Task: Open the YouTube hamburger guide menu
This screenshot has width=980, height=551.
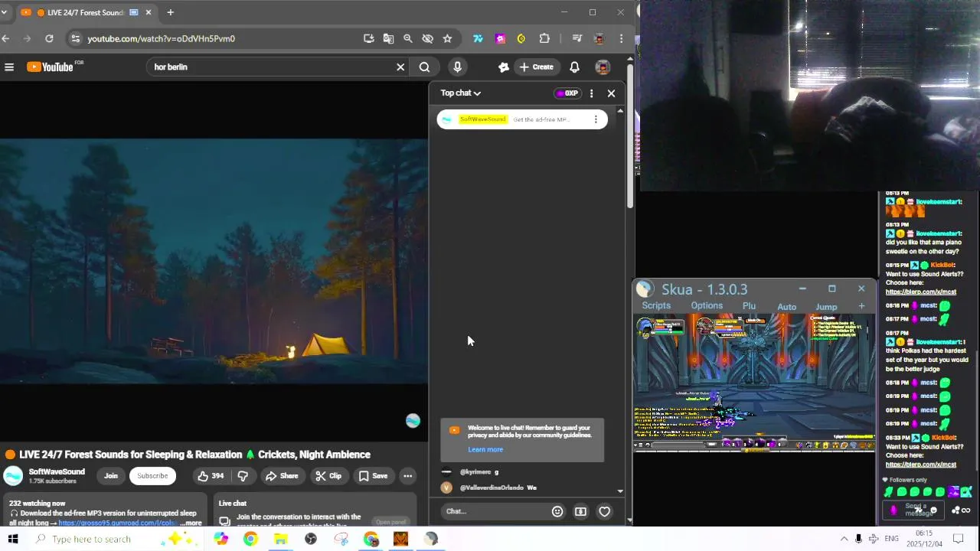Action: pos(9,67)
